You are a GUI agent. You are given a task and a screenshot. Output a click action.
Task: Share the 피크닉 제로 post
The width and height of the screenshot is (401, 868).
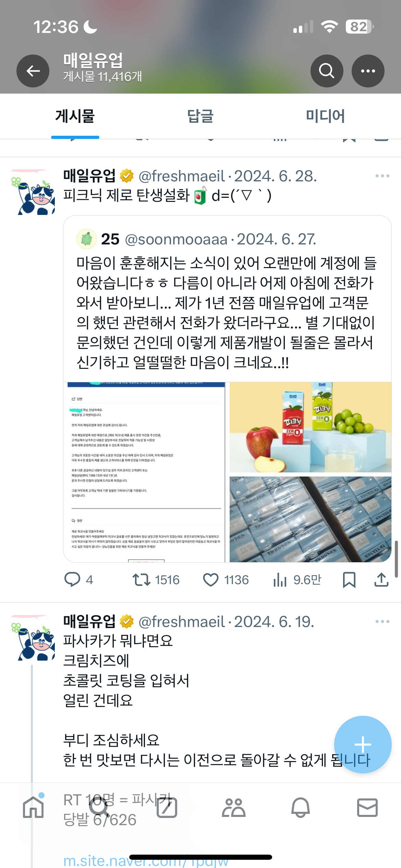point(381,580)
